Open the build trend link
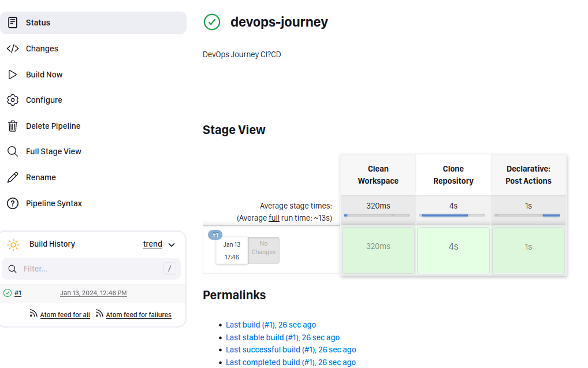This screenshot has height=368, width=588. pyautogui.click(x=152, y=244)
